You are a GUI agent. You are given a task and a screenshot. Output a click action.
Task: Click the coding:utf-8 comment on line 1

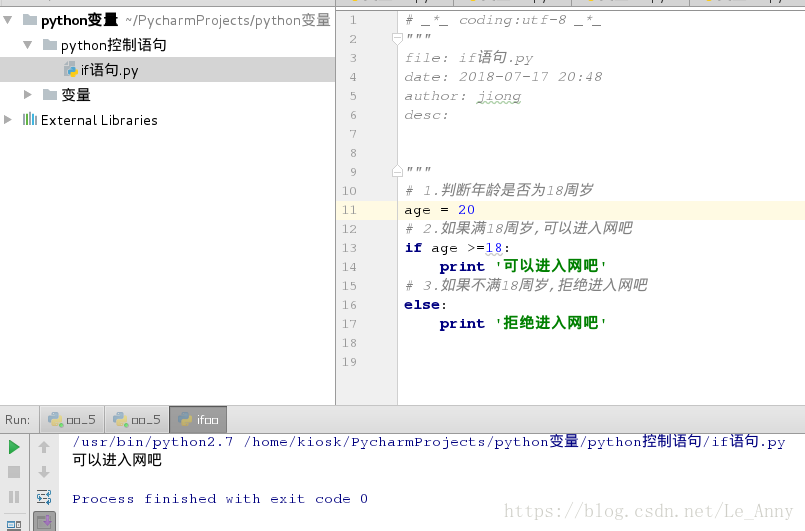pos(503,20)
